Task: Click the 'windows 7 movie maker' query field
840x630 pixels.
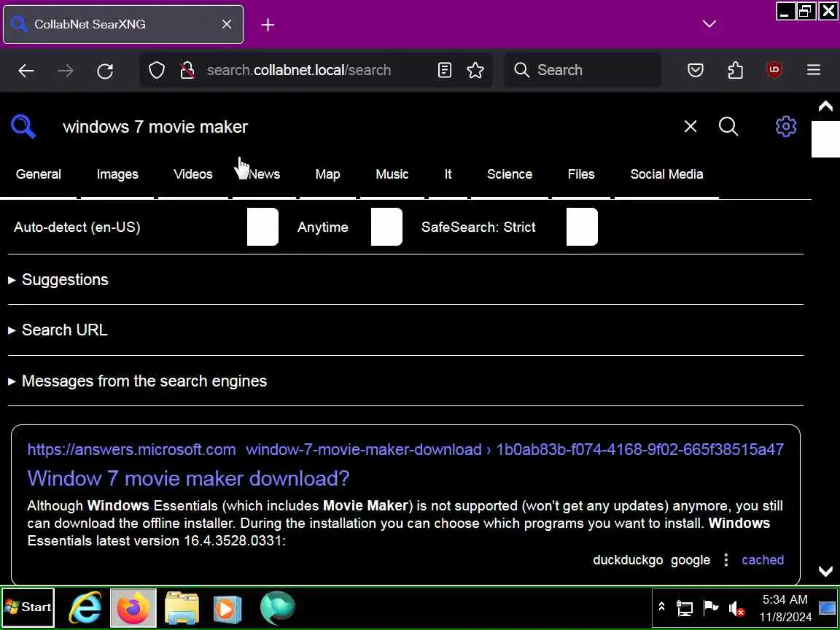Action: (365, 126)
